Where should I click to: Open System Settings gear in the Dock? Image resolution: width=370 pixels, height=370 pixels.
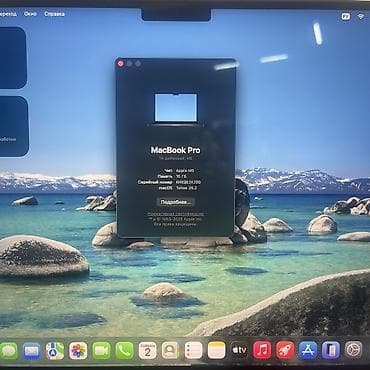[354, 349]
